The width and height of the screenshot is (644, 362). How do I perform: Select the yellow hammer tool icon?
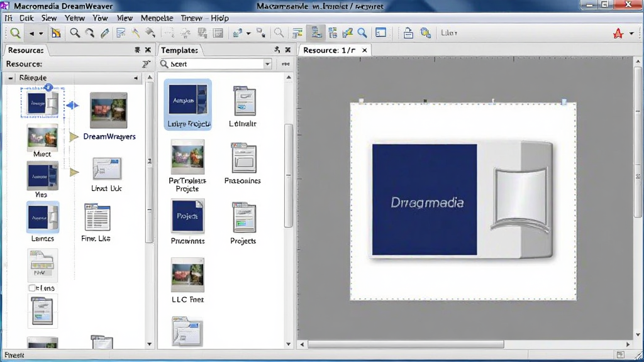[136, 33]
